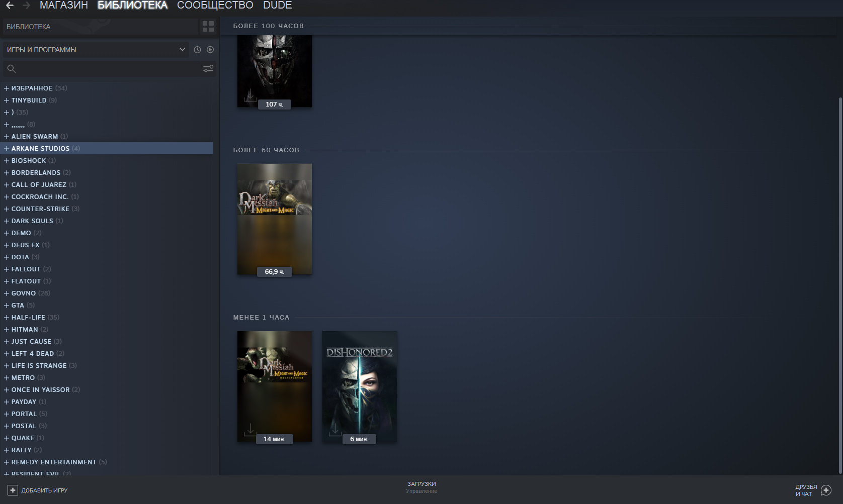Select the FALLOUT collection
The image size is (843, 504).
(107, 269)
